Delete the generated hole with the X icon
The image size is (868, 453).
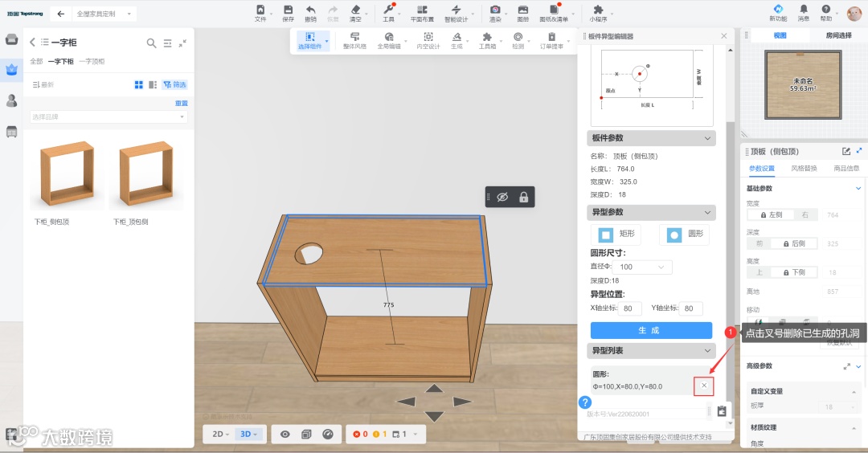[x=704, y=386]
